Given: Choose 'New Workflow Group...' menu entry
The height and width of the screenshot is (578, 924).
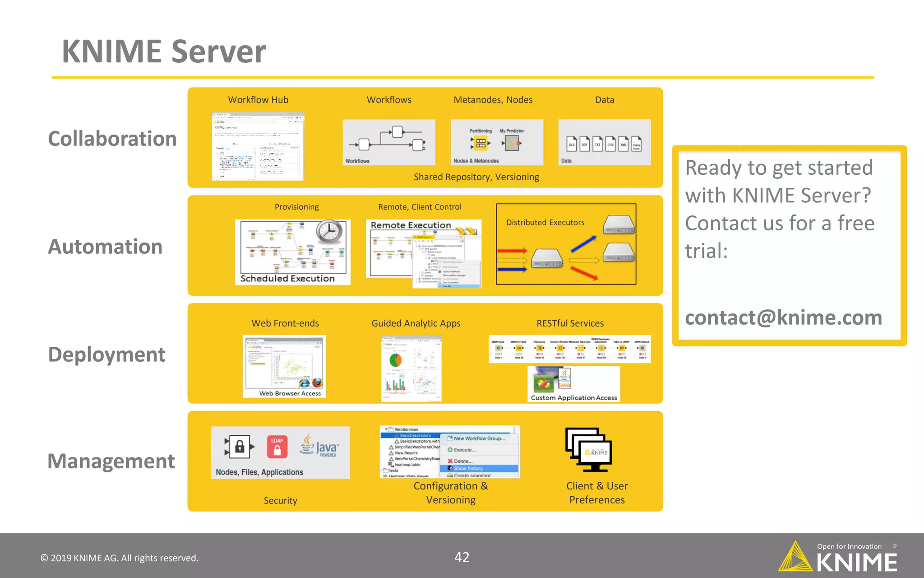Looking at the screenshot, I should [479, 438].
